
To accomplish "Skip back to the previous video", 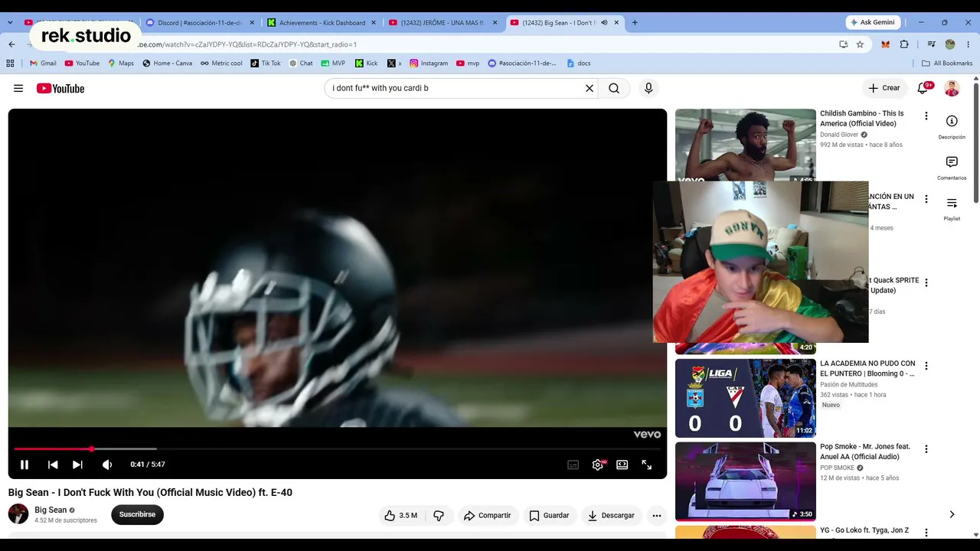I will tap(53, 465).
